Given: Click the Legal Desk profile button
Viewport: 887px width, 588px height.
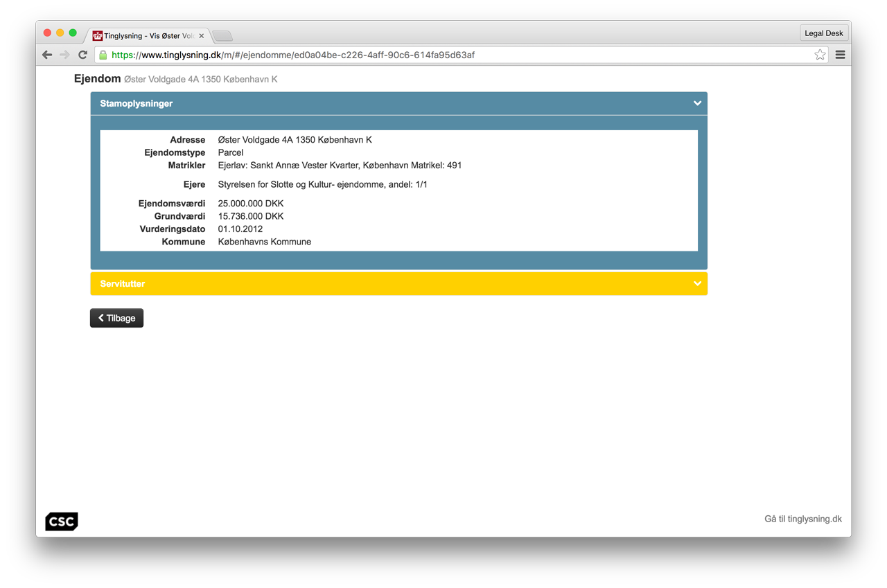Looking at the screenshot, I should pos(823,33).
